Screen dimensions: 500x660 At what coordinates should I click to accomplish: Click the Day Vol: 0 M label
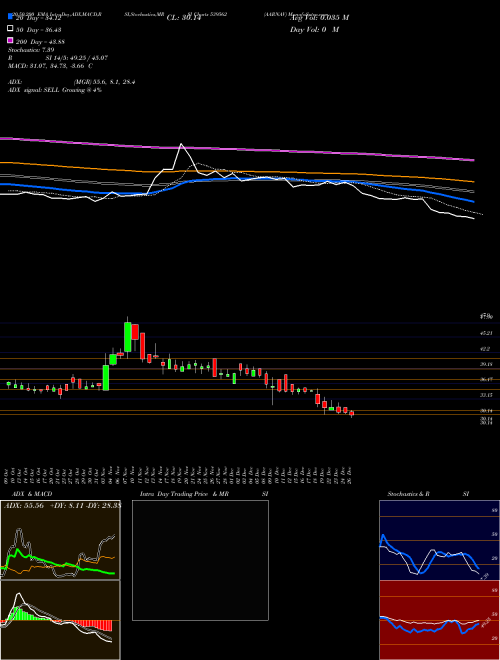click(x=314, y=29)
